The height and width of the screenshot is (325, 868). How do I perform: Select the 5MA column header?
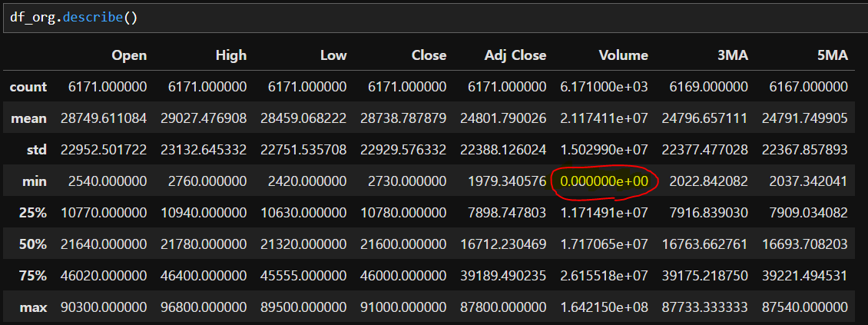tap(832, 55)
